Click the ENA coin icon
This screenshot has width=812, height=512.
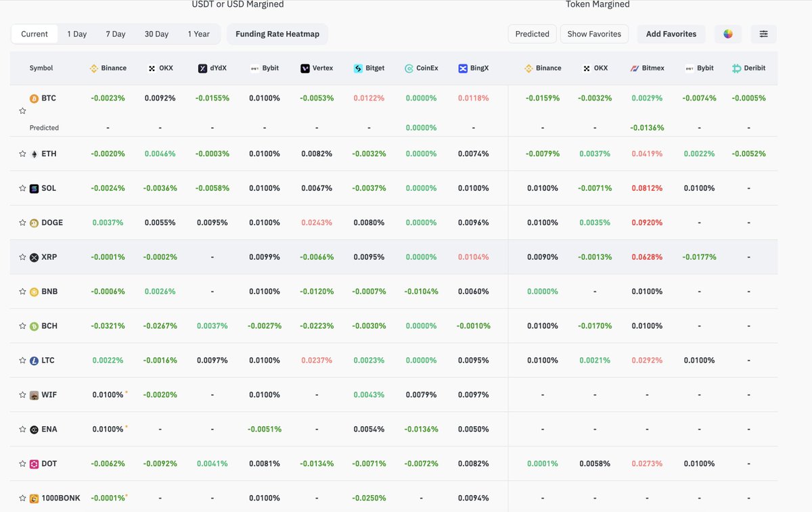tap(34, 429)
